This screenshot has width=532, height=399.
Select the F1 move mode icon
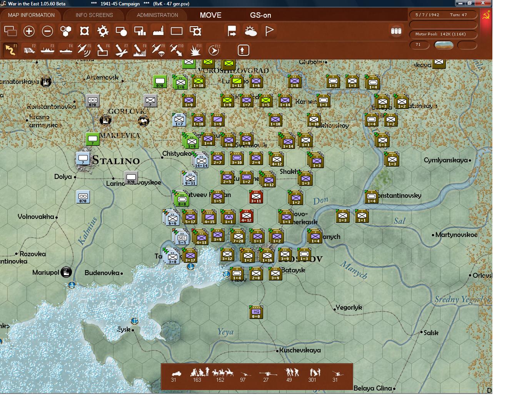10,50
